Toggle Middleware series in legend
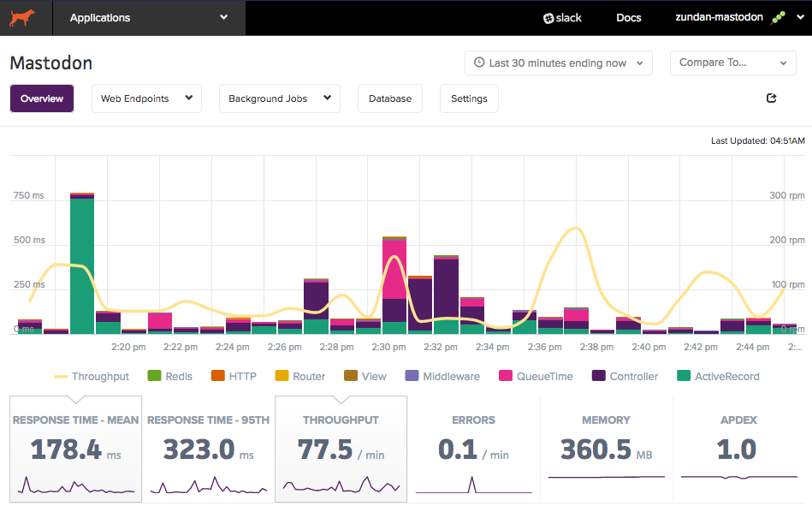This screenshot has height=512, width=812. [442, 376]
